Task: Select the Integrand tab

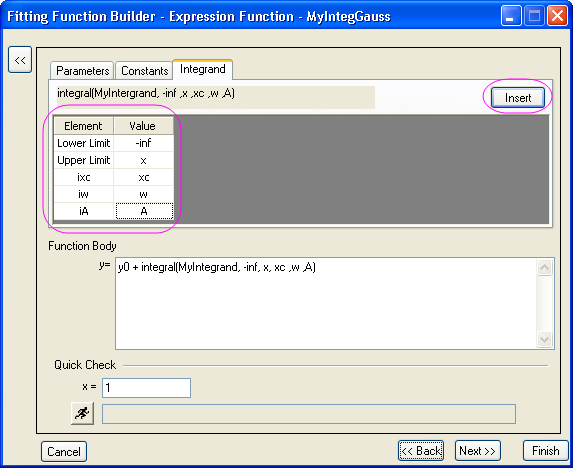Action: (202, 69)
